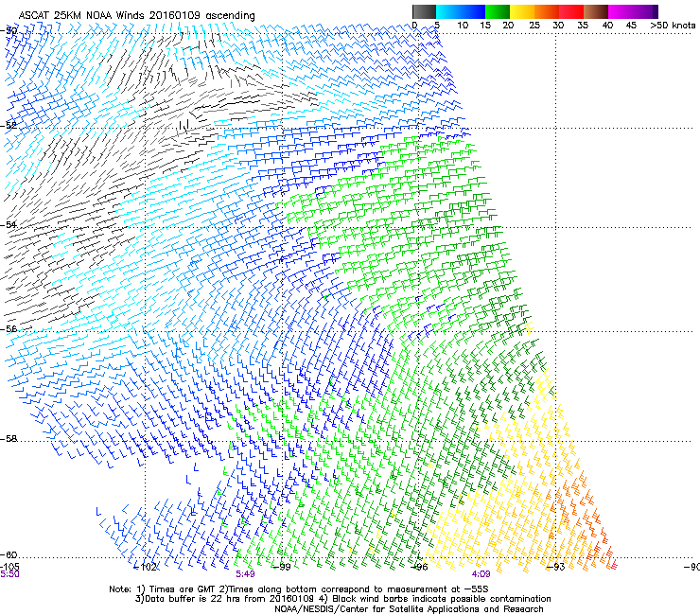
Task: Click the '-52' latitude axis label
Action: point(9,126)
